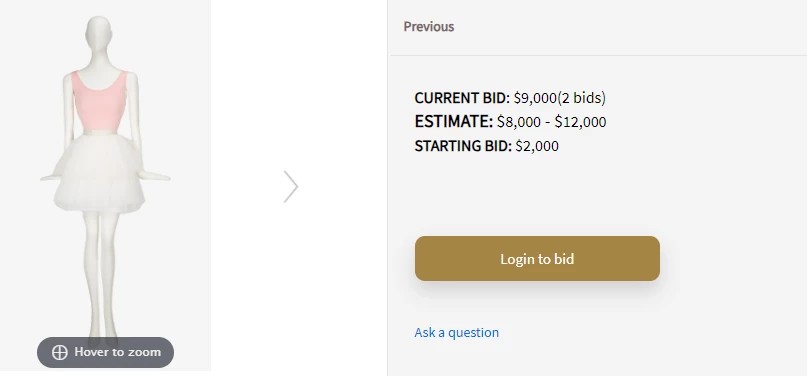Screen dimensions: 807x376
Task: Click the mannequin dress product image
Action: (105, 180)
